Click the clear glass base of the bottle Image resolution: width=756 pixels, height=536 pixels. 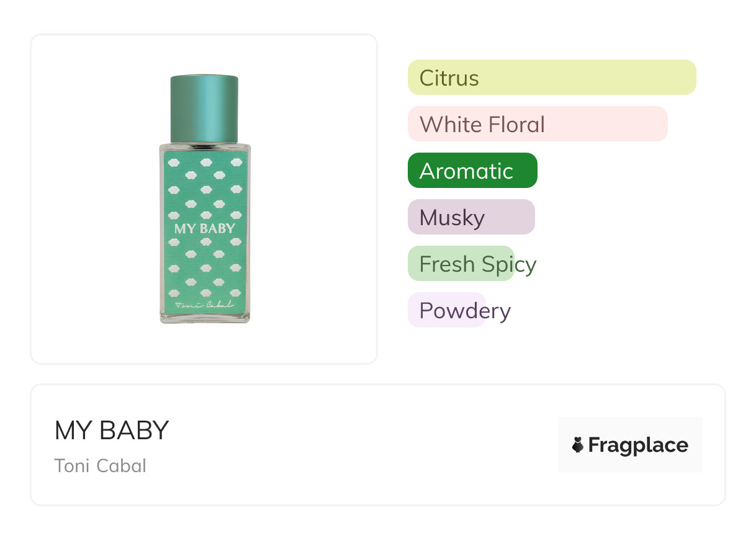pyautogui.click(x=204, y=317)
